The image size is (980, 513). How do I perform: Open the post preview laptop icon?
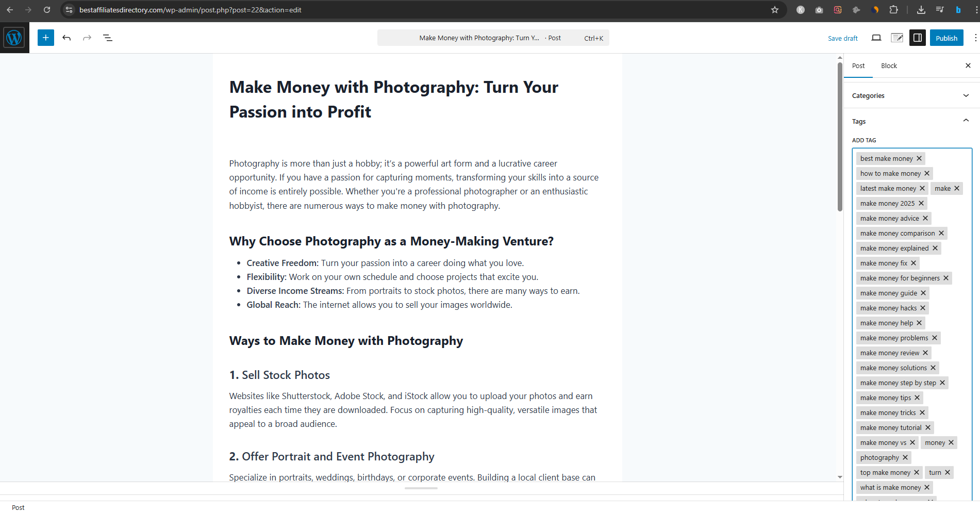click(876, 38)
